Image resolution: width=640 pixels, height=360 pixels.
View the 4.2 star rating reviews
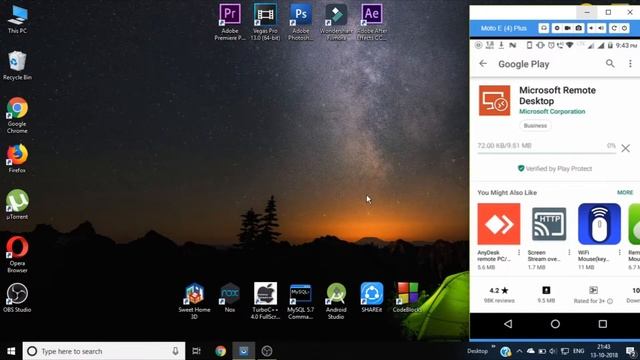tap(499, 295)
